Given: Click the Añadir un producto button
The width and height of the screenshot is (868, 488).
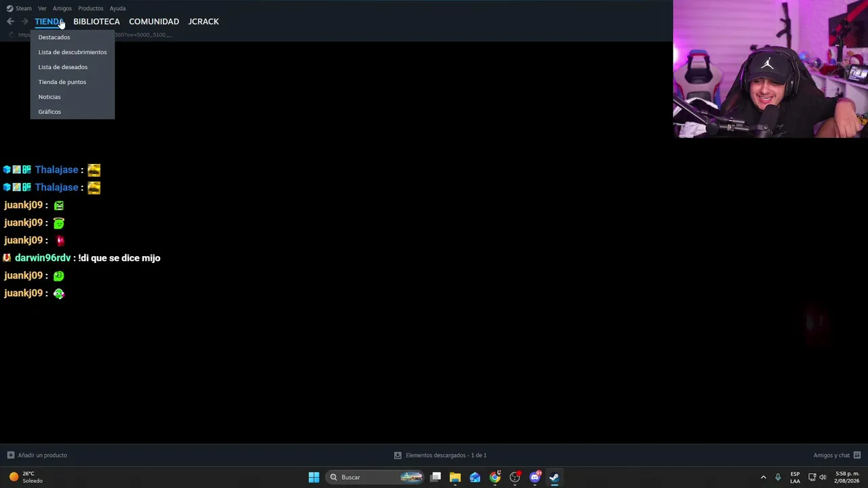Looking at the screenshot, I should click(x=37, y=455).
